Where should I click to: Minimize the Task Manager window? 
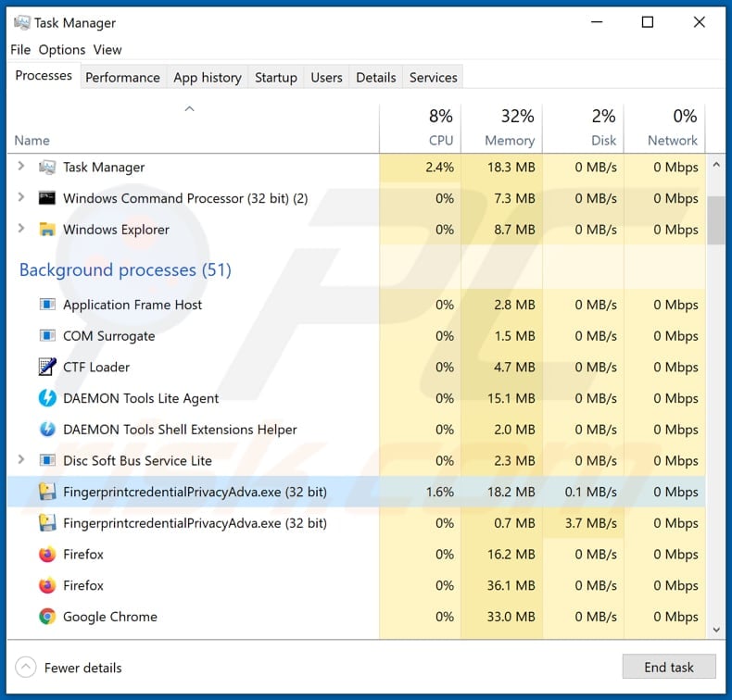(597, 22)
